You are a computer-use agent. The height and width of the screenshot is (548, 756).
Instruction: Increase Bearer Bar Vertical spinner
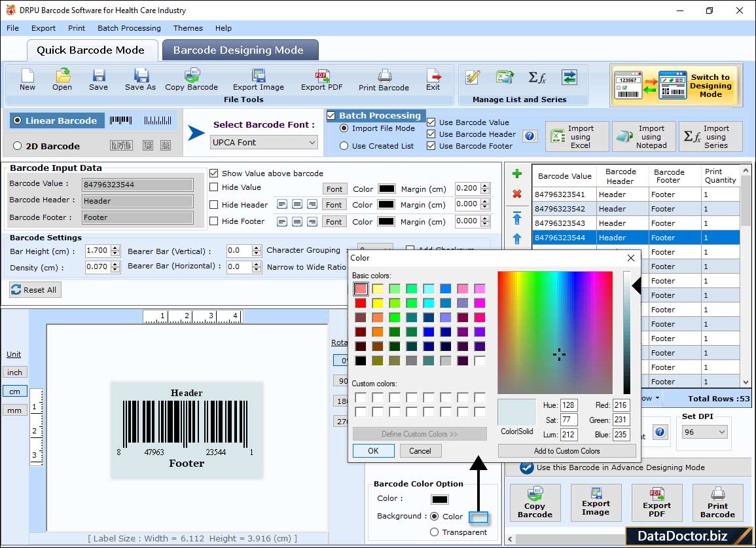coord(257,248)
